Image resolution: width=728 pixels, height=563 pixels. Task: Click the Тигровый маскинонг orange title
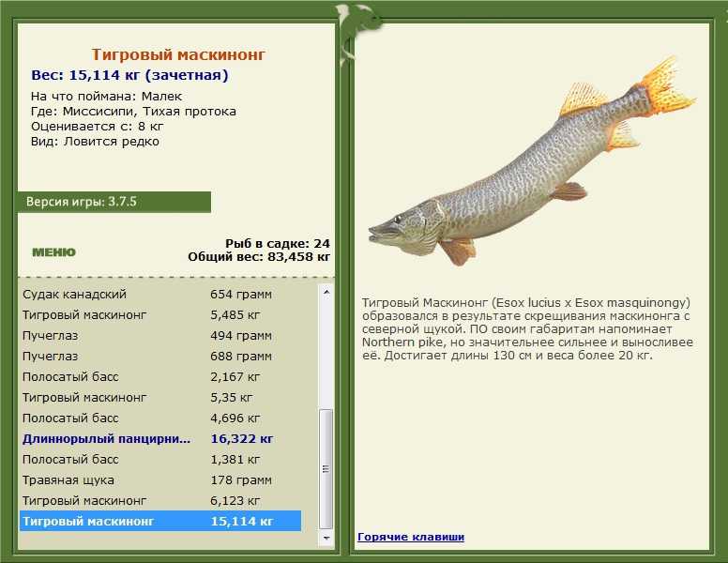(178, 54)
